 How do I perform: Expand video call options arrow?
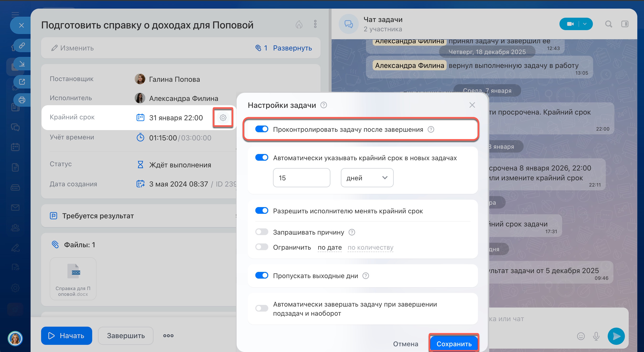585,24
